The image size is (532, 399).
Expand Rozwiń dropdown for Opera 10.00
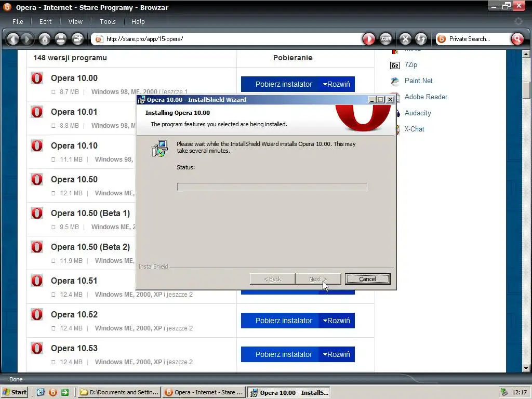[337, 84]
